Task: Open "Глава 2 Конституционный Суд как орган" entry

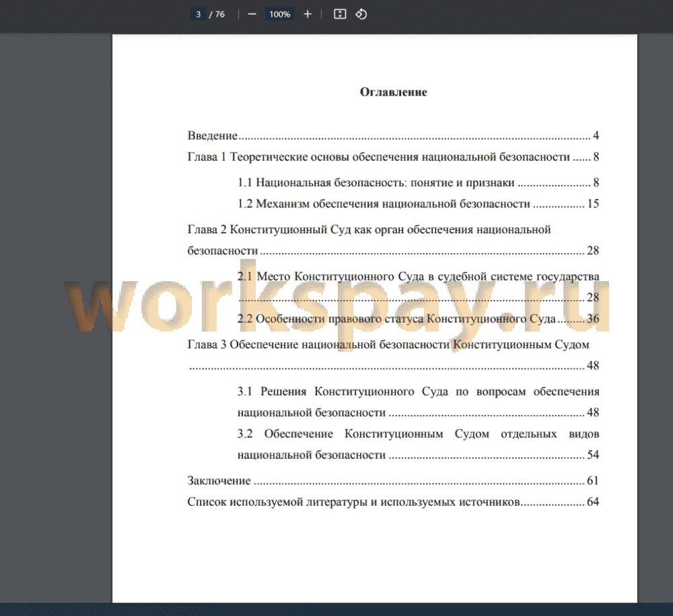Action: coord(393,240)
